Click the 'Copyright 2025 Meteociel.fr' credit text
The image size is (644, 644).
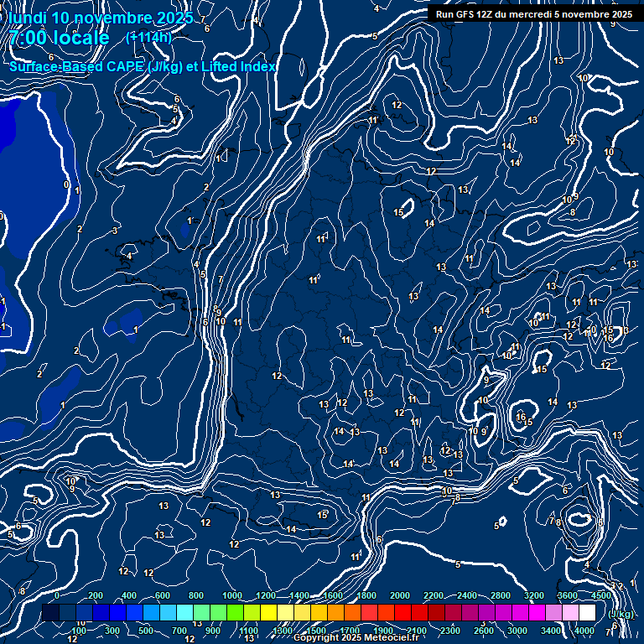tap(356, 637)
